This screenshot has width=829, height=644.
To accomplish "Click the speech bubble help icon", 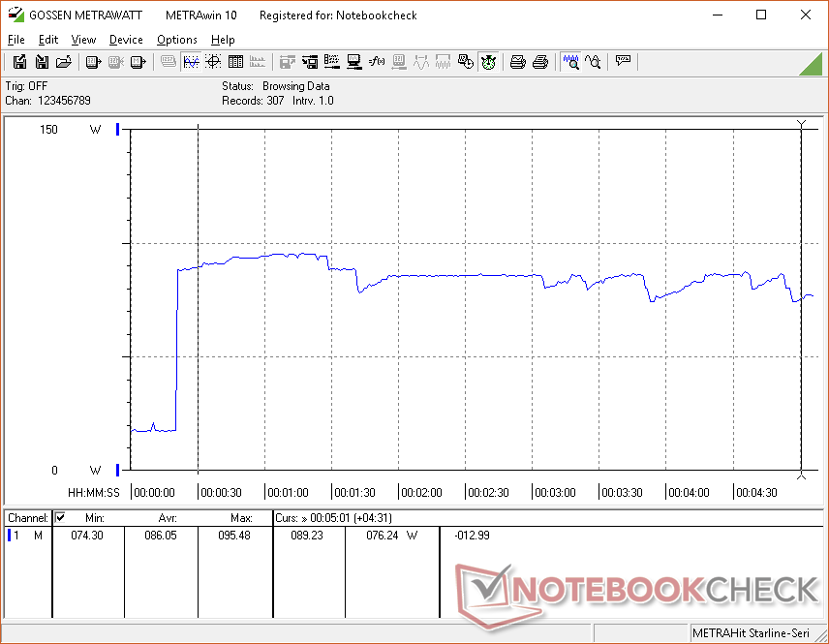I will [623, 61].
